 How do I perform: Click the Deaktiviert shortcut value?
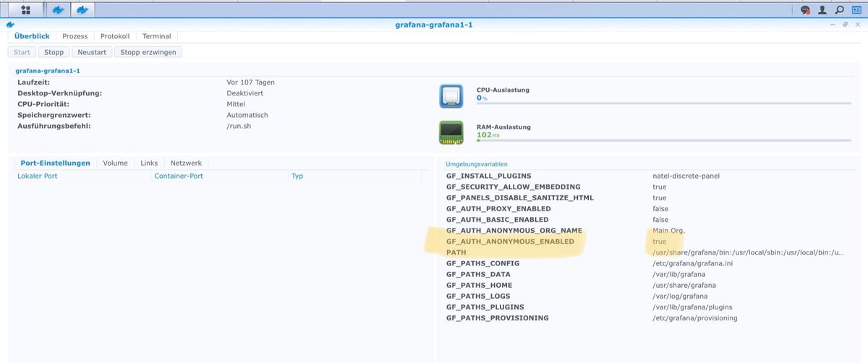tap(244, 93)
